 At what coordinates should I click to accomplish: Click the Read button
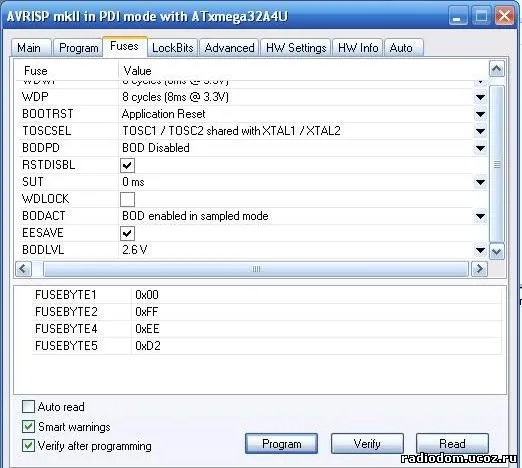pyautogui.click(x=452, y=444)
